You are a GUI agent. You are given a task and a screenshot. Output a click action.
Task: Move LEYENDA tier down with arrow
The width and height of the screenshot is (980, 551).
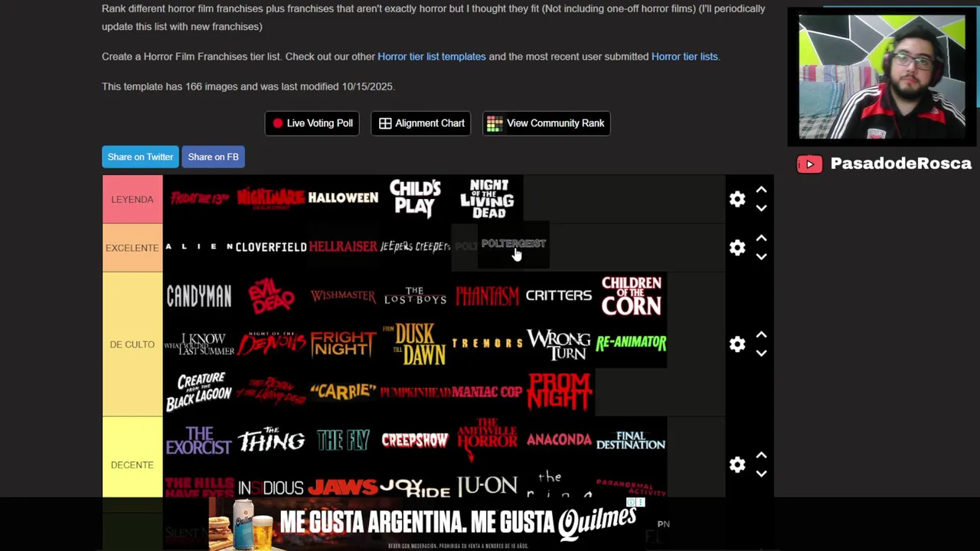click(x=761, y=208)
